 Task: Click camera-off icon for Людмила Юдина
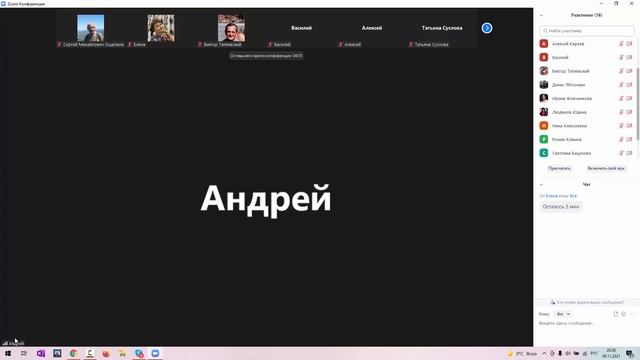point(629,112)
